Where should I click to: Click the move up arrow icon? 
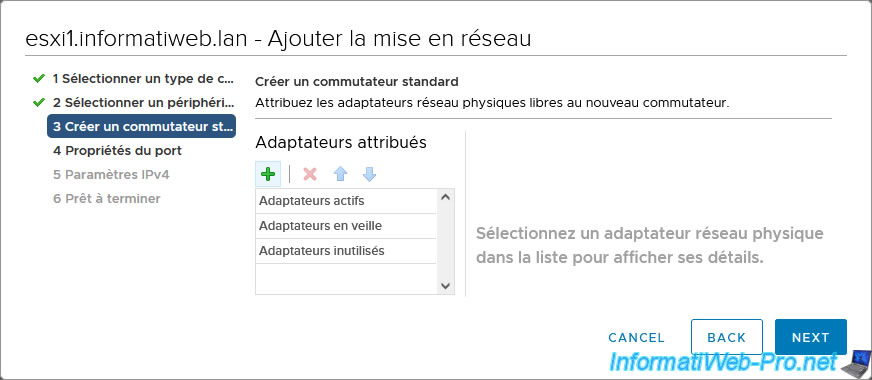340,174
